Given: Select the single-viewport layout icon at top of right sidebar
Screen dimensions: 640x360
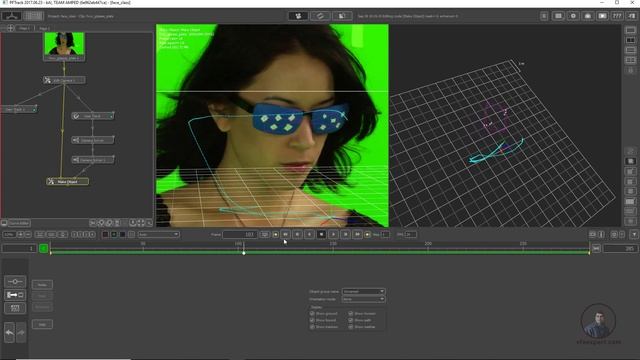Looking at the screenshot, I should click(631, 30).
